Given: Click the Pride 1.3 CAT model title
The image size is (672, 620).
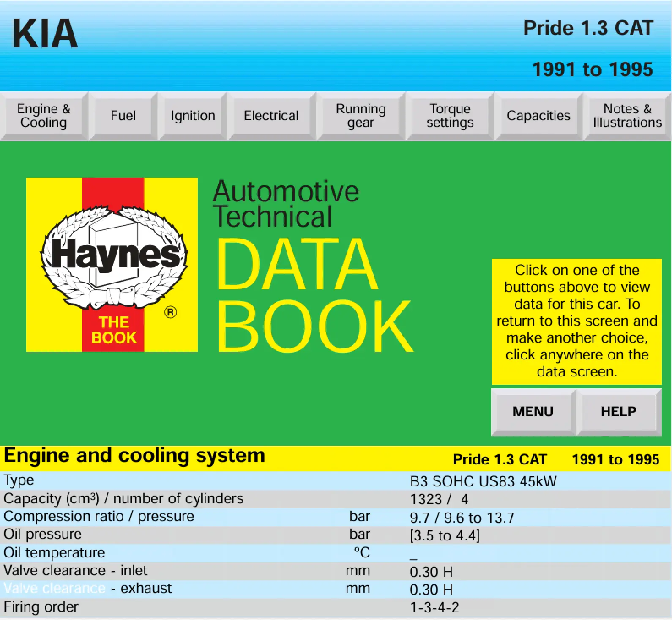Looking at the screenshot, I should pos(588,28).
